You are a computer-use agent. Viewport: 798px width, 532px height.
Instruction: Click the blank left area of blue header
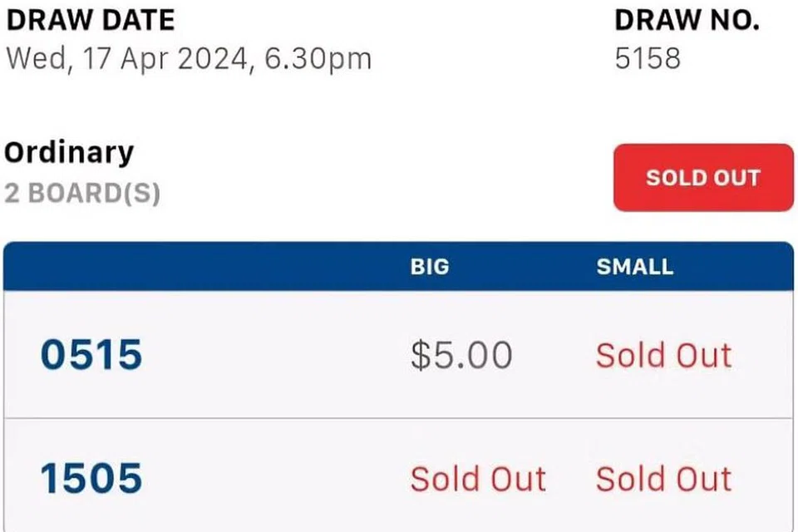coord(166,266)
